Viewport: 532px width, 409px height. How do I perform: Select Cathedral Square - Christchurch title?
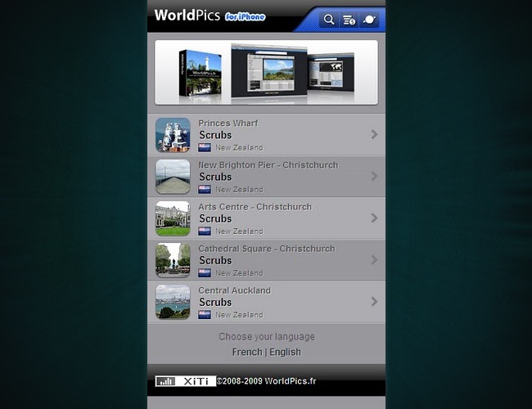click(267, 248)
